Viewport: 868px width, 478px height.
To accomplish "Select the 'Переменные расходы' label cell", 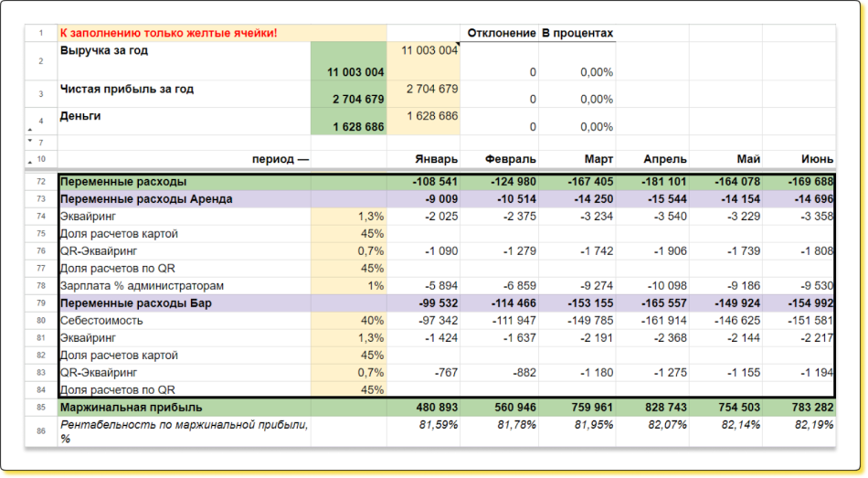I will tap(184, 182).
